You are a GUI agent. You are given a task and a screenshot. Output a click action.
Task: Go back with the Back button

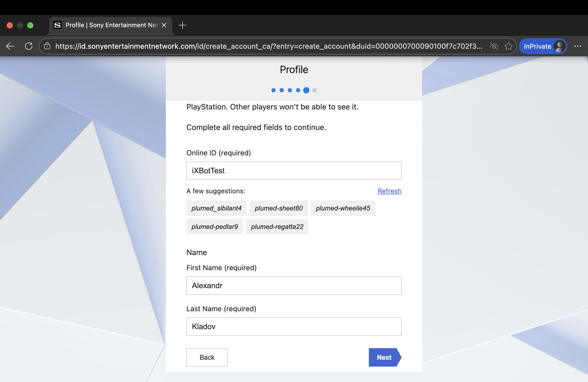pyautogui.click(x=207, y=357)
